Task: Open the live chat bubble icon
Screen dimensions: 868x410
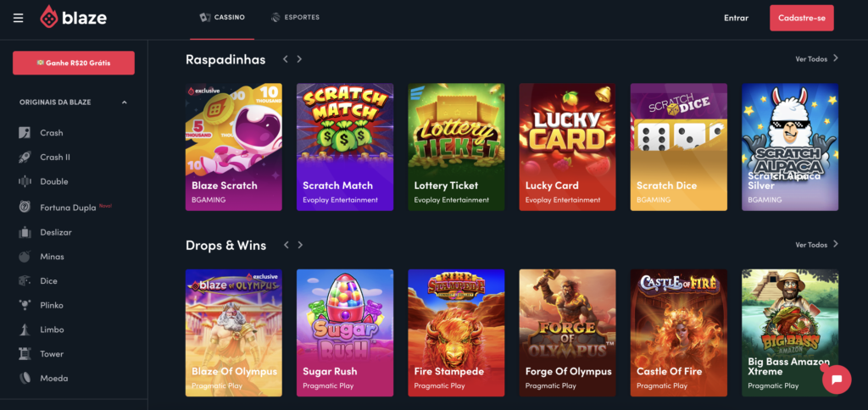Action: (x=837, y=379)
